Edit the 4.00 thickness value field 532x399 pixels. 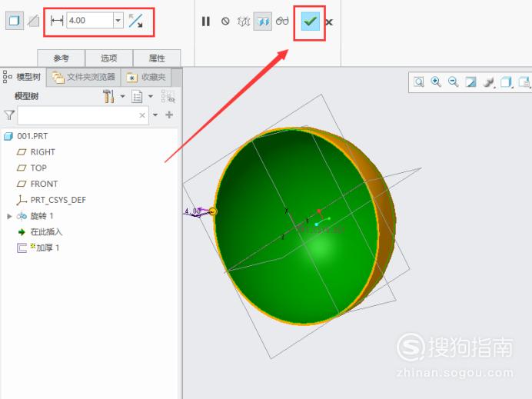(x=90, y=20)
